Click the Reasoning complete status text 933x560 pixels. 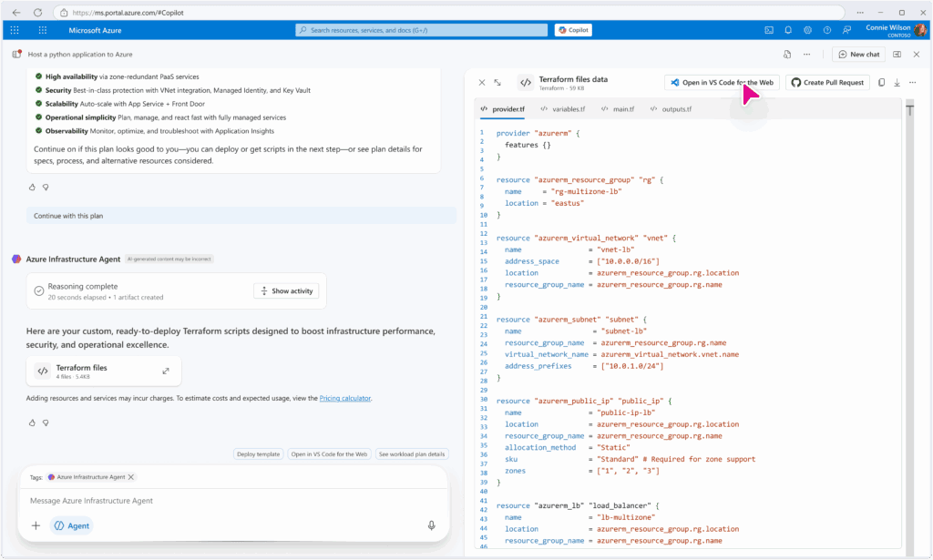(83, 287)
